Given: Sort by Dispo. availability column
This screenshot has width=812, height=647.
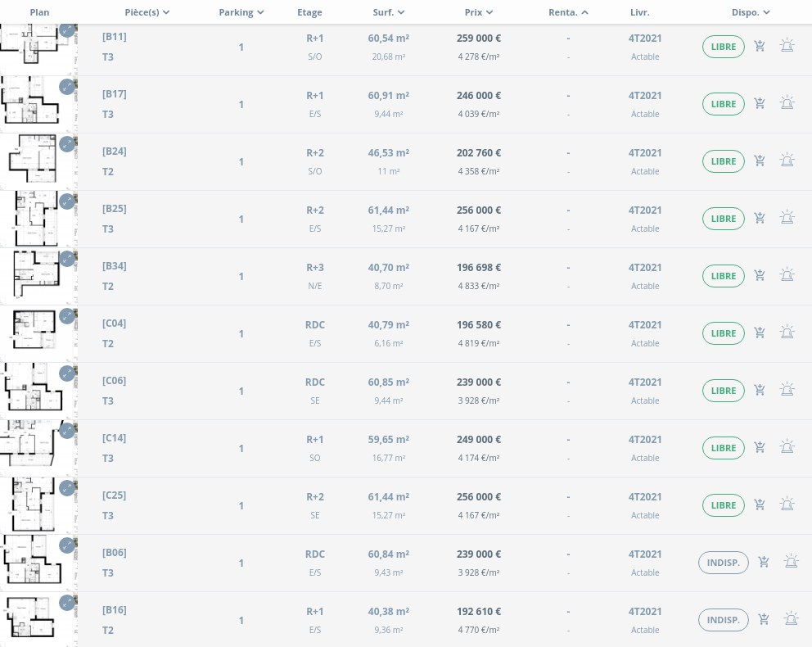Looking at the screenshot, I should [751, 12].
